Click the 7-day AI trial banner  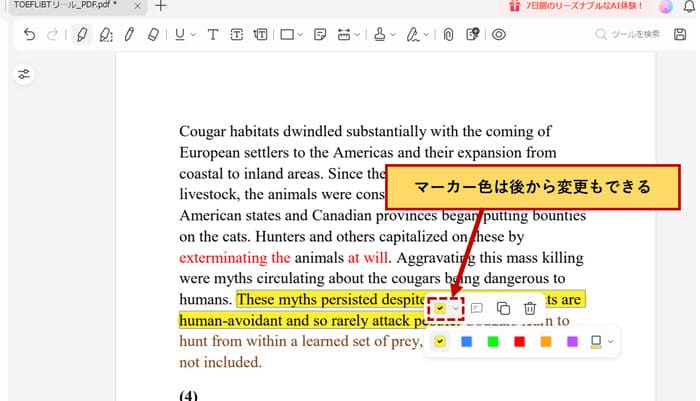coord(573,7)
